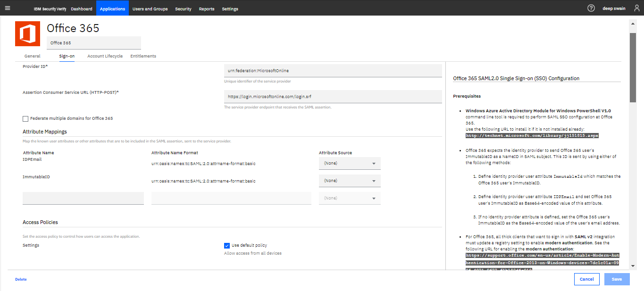
Task: Click the deep swain username
Action: point(614,8)
